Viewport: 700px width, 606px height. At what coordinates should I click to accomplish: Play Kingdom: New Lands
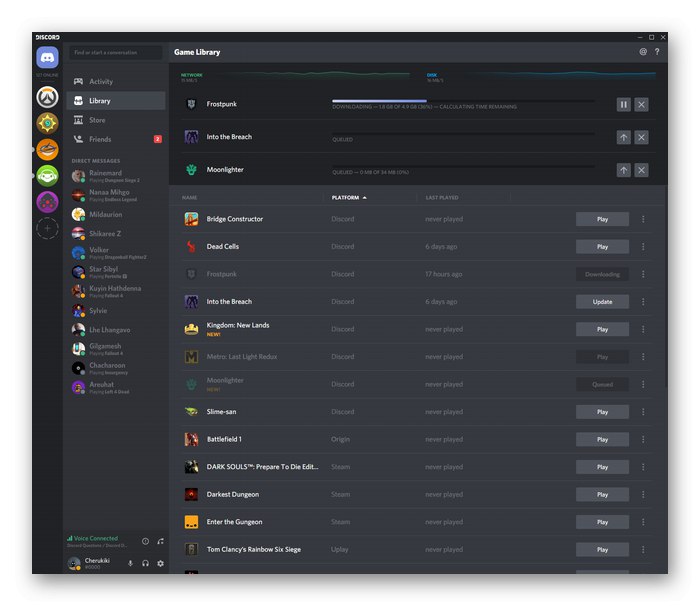coord(602,330)
